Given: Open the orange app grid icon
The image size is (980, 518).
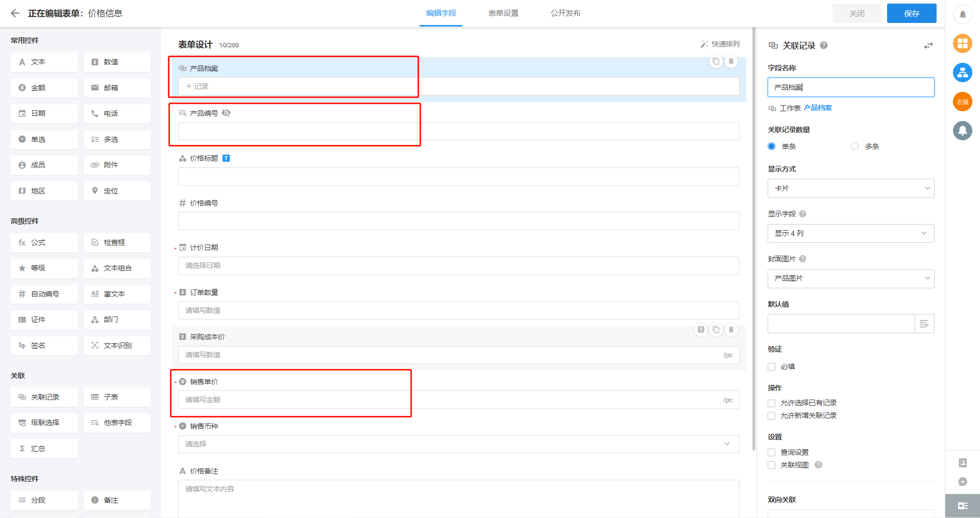Looking at the screenshot, I should [x=963, y=43].
